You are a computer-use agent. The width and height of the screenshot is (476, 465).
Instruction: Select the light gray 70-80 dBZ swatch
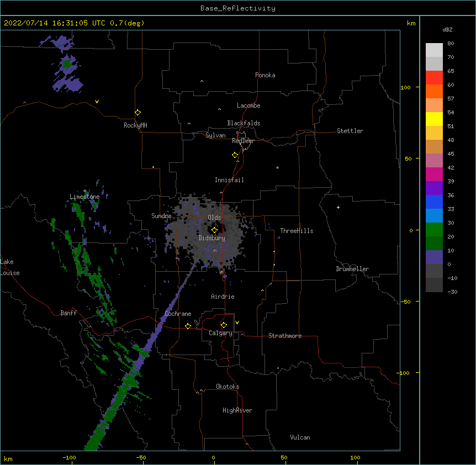coord(434,50)
